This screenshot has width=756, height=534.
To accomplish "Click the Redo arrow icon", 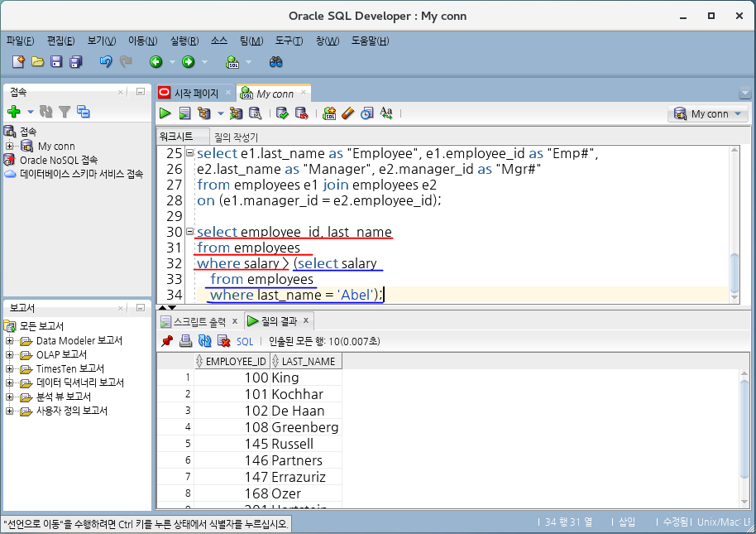I will coord(126,62).
